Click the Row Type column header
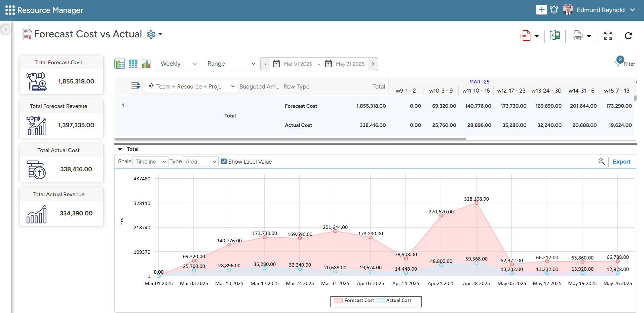This screenshot has width=644, height=313. click(296, 86)
